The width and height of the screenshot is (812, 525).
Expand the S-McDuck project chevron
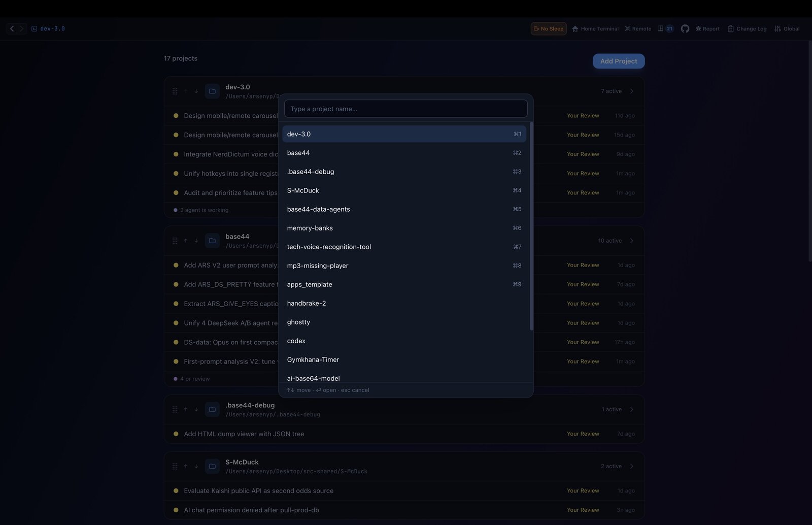(x=632, y=466)
